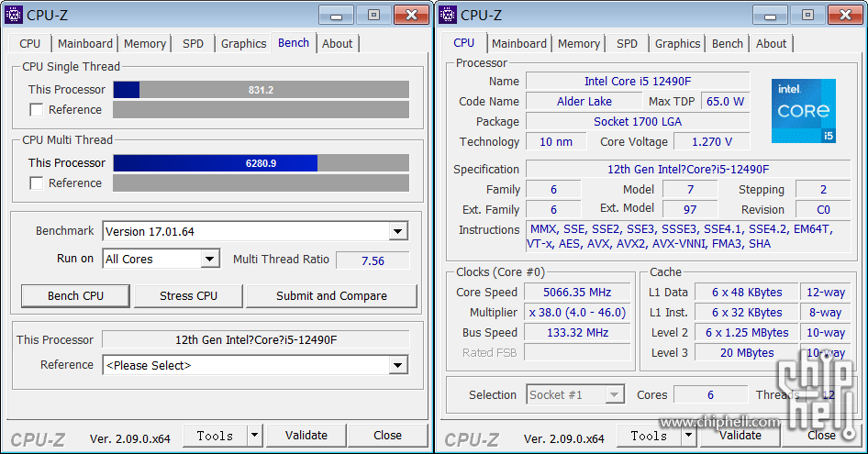Click Tools button in right window
868x454 pixels.
pos(650,436)
